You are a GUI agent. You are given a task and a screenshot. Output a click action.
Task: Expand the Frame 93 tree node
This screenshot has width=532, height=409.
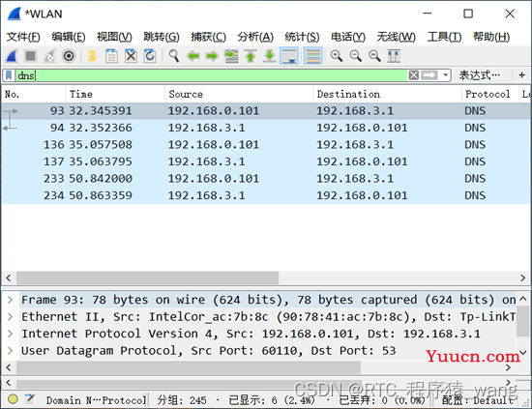(11, 300)
